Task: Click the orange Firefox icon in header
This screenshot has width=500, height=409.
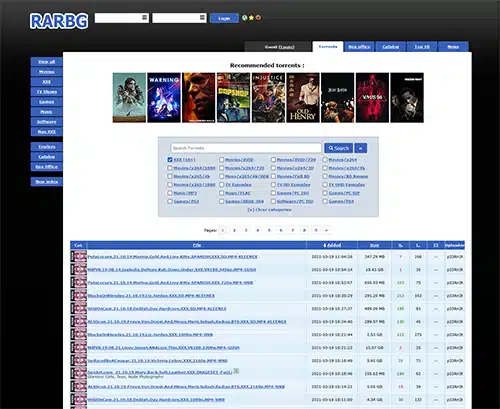Action: click(x=258, y=18)
